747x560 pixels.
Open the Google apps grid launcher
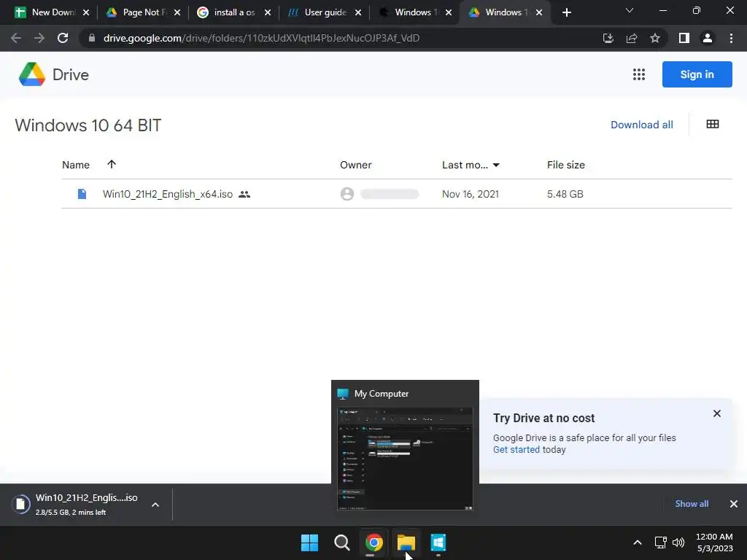[x=639, y=74]
